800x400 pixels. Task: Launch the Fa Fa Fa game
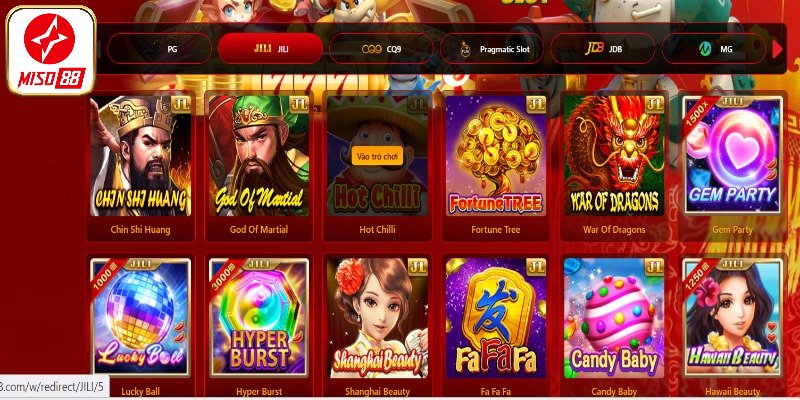(496, 317)
